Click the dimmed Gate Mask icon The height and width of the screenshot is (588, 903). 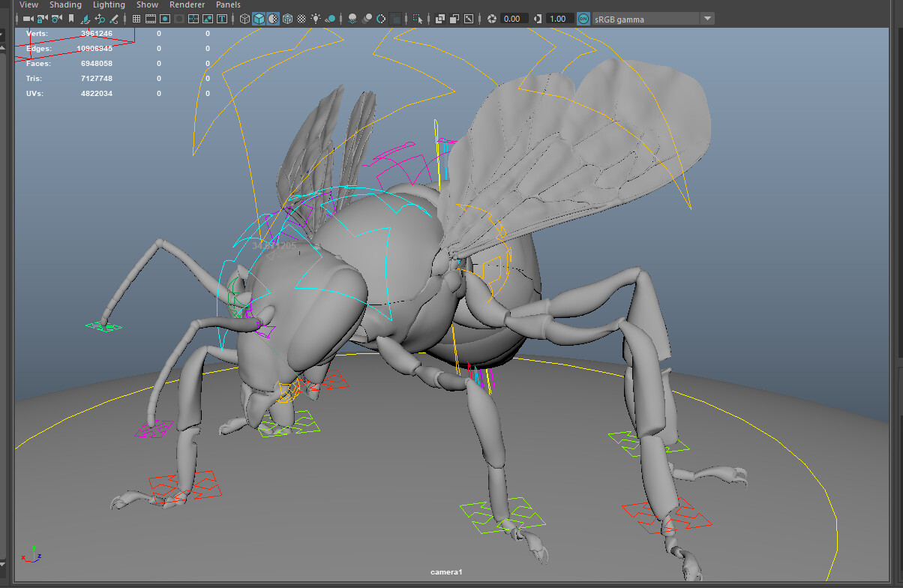[179, 19]
